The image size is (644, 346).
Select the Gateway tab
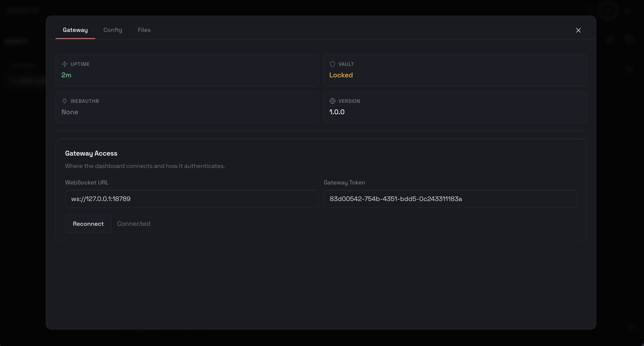point(75,30)
